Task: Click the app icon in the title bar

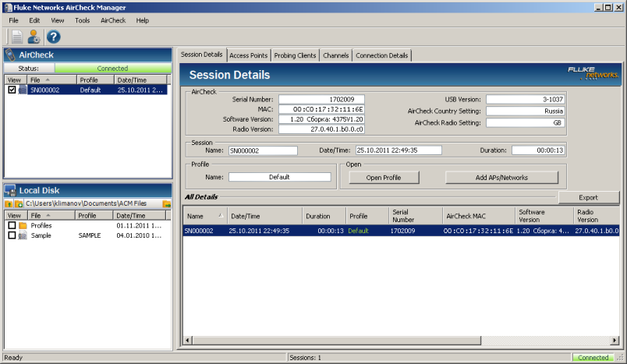Action: coord(8,7)
